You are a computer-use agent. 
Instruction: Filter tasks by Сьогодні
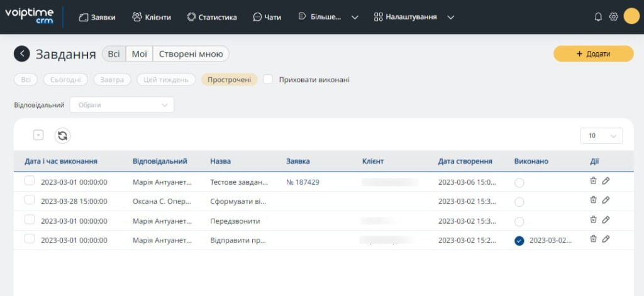tap(65, 80)
